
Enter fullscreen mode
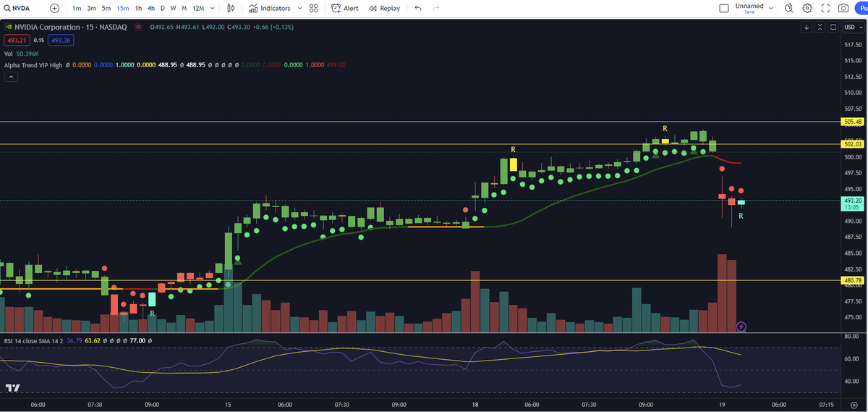pyautogui.click(x=825, y=8)
